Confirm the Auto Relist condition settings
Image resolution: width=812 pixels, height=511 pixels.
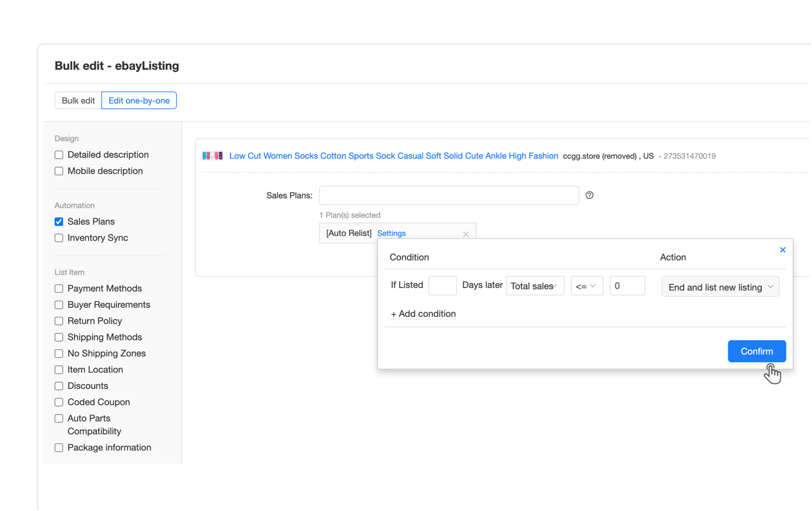coord(756,351)
